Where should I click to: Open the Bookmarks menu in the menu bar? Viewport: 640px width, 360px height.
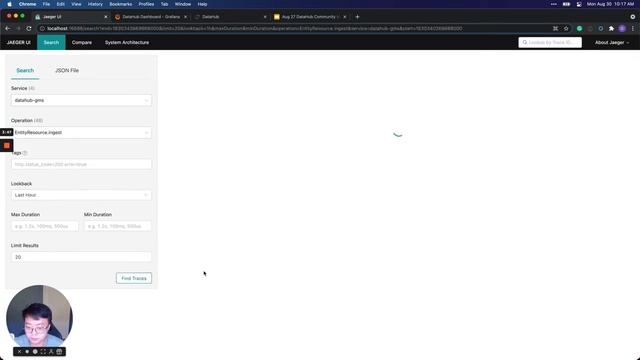pos(120,4)
